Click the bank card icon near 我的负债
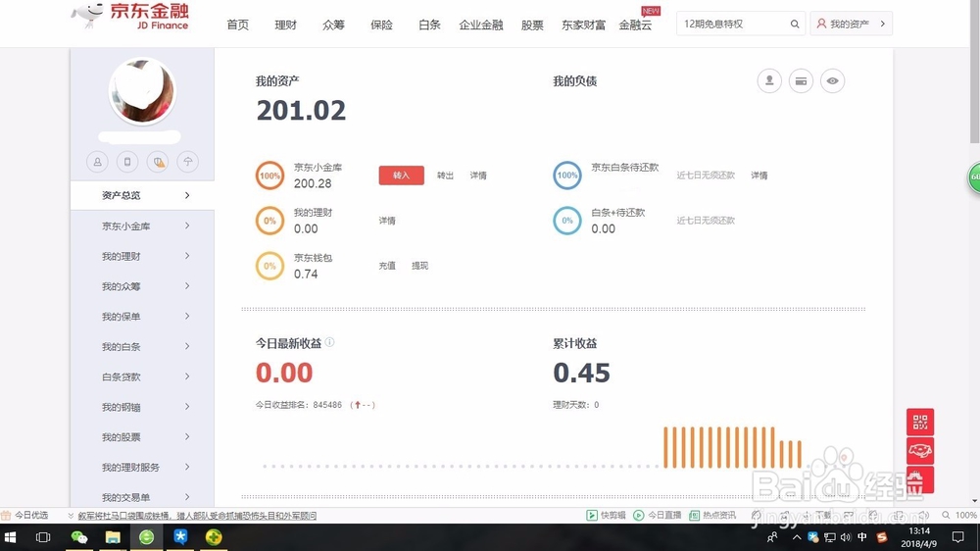The height and width of the screenshot is (551, 980). pyautogui.click(x=801, y=81)
